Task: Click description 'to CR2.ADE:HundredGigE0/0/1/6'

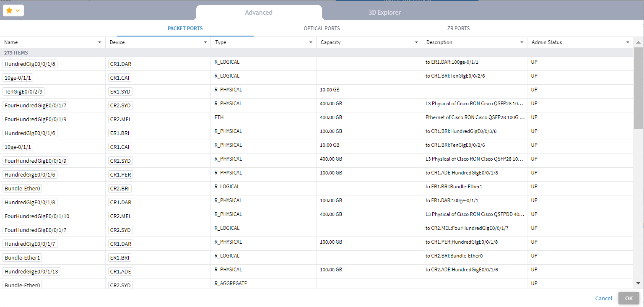Action: [462, 270]
